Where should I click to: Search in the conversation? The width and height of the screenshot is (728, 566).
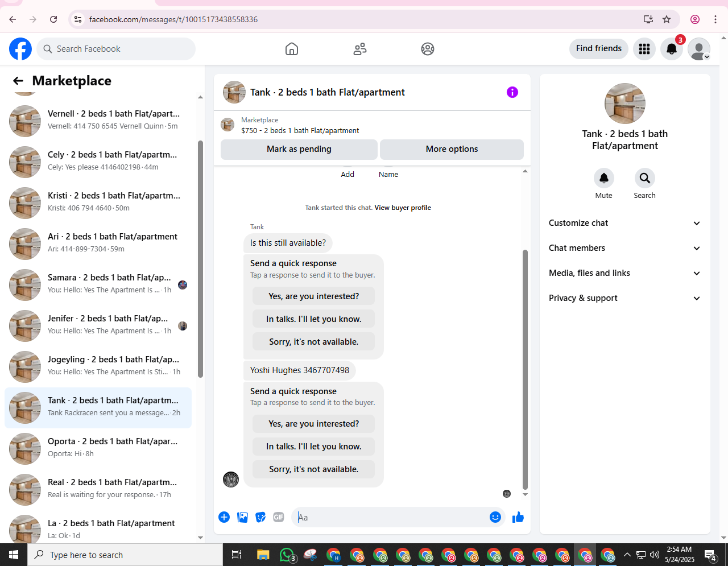[x=644, y=178]
